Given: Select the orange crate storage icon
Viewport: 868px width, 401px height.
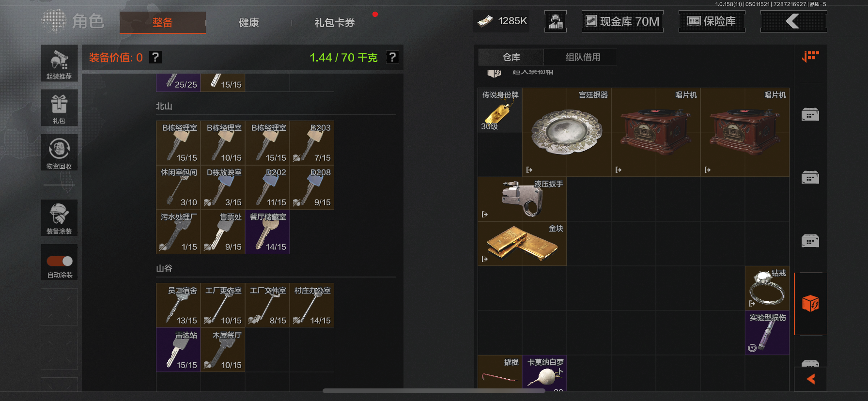Looking at the screenshot, I should point(810,304).
